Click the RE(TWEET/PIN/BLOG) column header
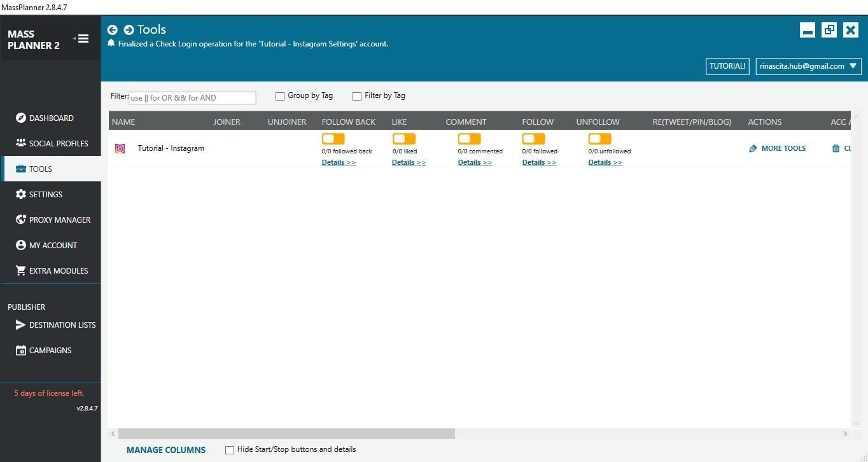 [x=692, y=122]
